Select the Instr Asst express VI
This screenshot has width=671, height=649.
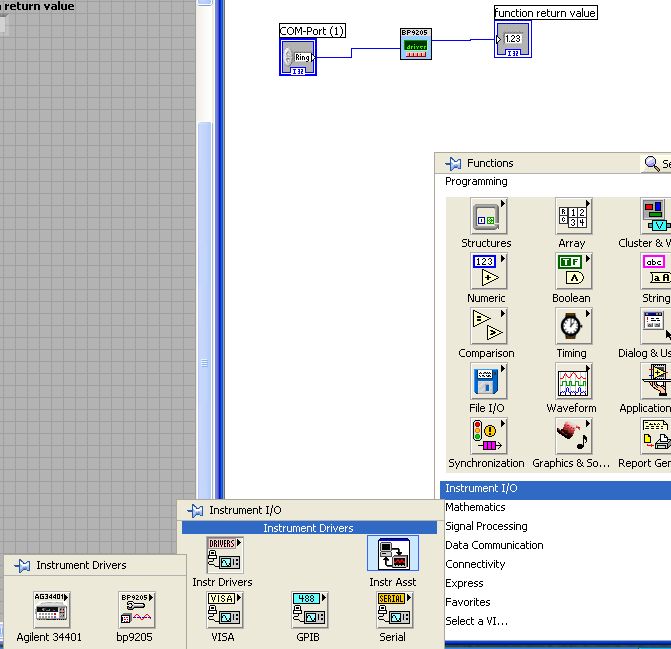[x=393, y=554]
